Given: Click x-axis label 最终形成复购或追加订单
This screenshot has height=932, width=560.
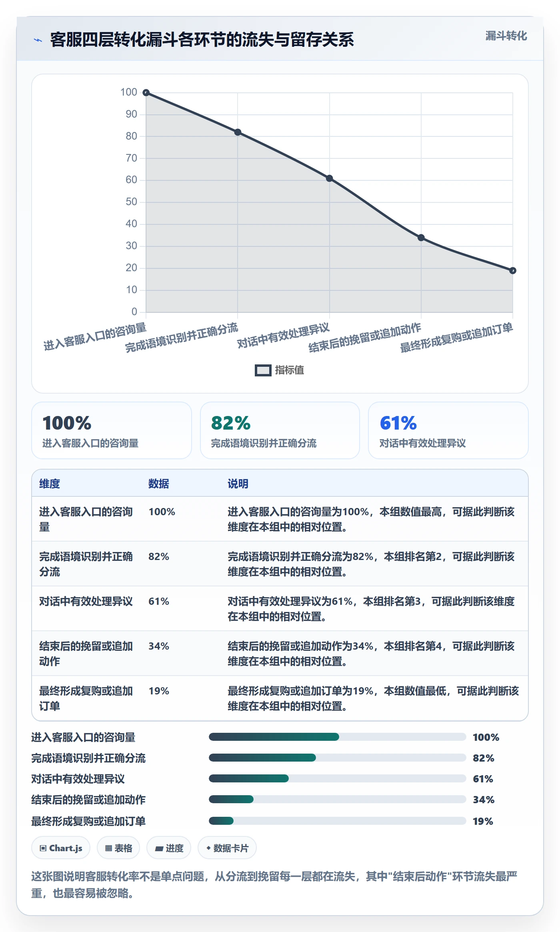Looking at the screenshot, I should point(456,338).
